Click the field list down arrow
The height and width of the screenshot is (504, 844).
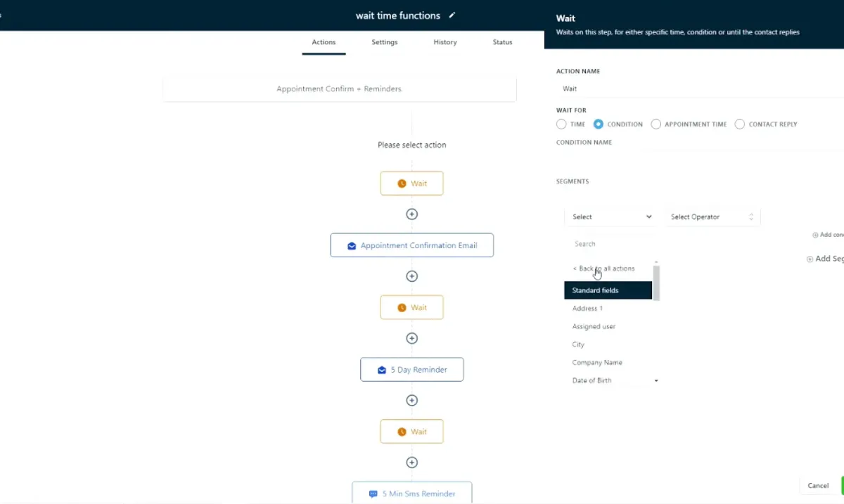pyautogui.click(x=656, y=381)
